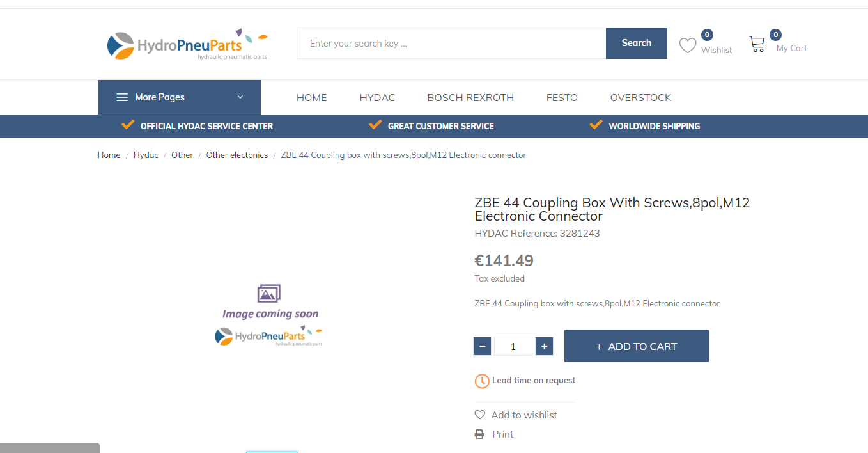Image resolution: width=868 pixels, height=453 pixels.
Task: Click the Add to wishlist link
Action: 524,415
